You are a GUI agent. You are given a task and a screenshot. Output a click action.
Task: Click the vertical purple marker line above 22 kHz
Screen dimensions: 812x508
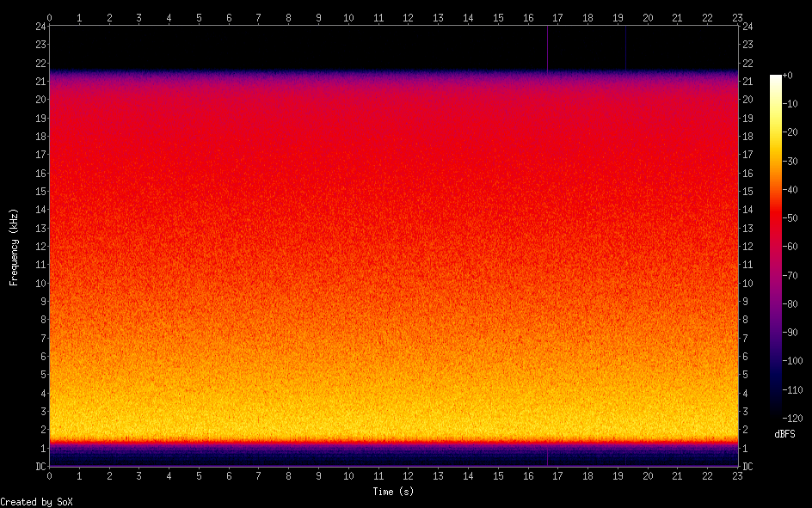point(548,47)
